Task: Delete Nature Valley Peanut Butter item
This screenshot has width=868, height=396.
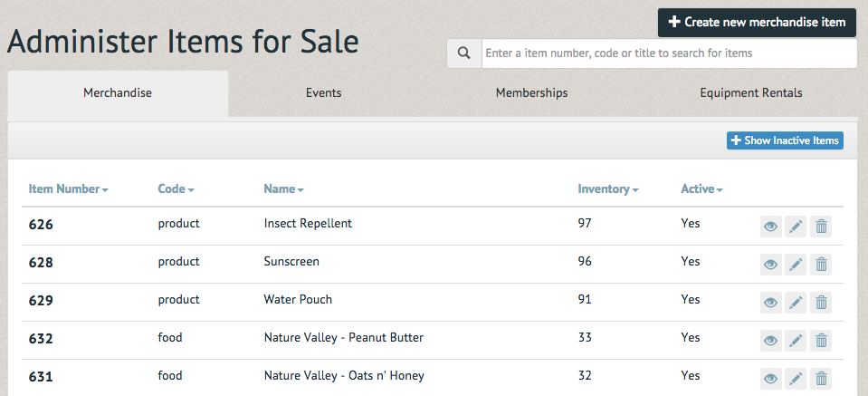Action: pos(822,341)
